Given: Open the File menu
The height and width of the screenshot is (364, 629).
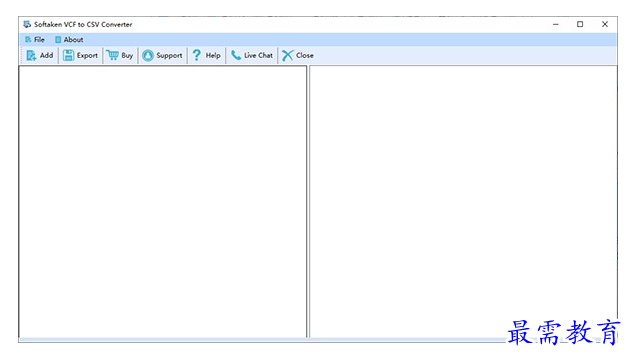Looking at the screenshot, I should pos(34,40).
